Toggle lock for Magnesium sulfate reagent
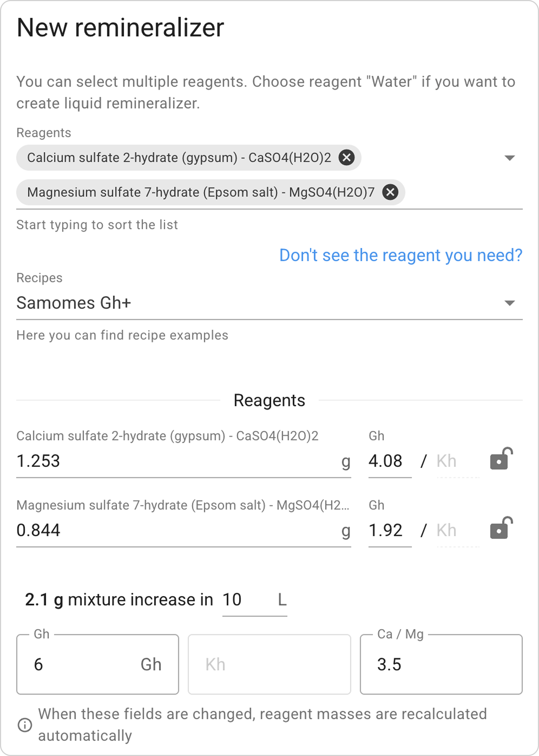This screenshot has width=539, height=756. click(501, 528)
